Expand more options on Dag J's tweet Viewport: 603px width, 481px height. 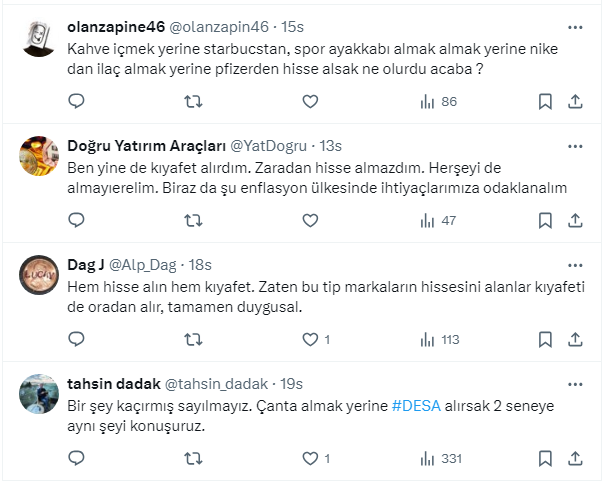coord(575,266)
